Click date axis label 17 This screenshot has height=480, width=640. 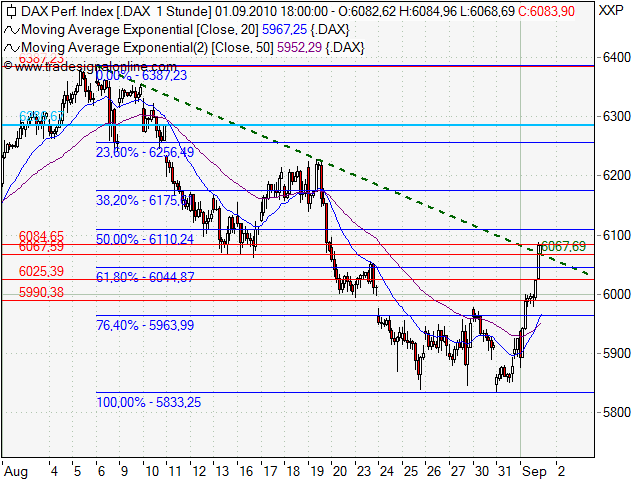[x=270, y=471]
